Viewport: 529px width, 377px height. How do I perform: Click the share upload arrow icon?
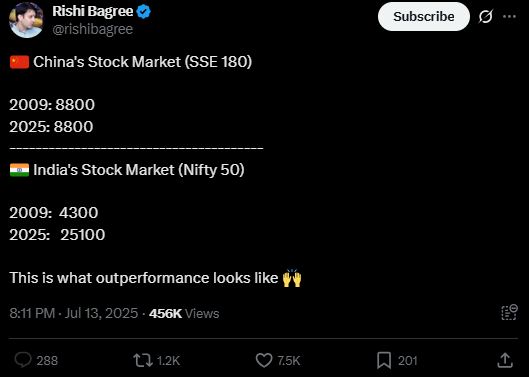click(505, 360)
